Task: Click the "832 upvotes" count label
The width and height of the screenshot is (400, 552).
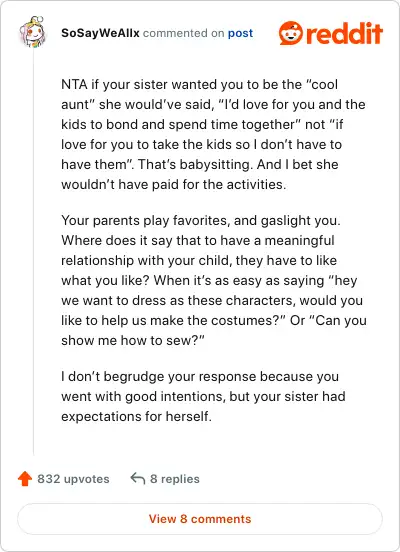Action: 73,479
